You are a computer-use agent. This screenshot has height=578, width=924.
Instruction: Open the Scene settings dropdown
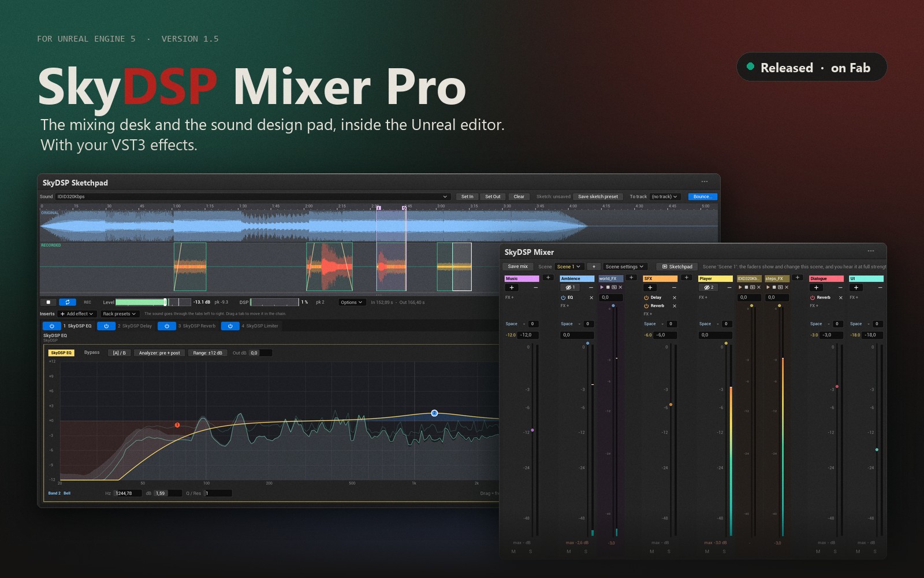click(x=624, y=266)
